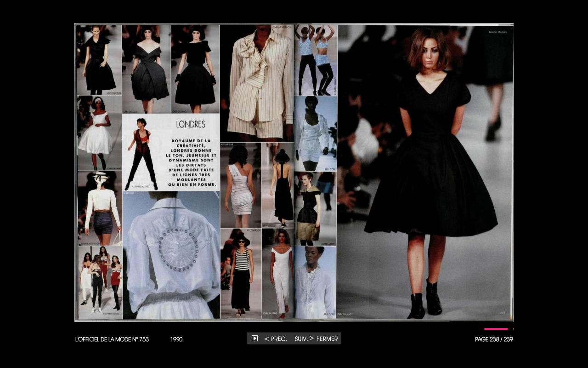Go to previous page using PREC.
588x368 pixels.
click(276, 339)
